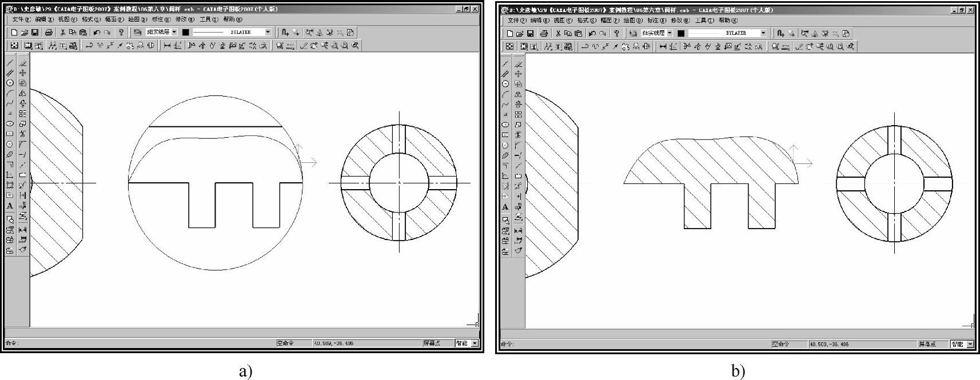Open the 幅面 menu in window b
Viewport: 980px width, 380px height.
tap(609, 20)
